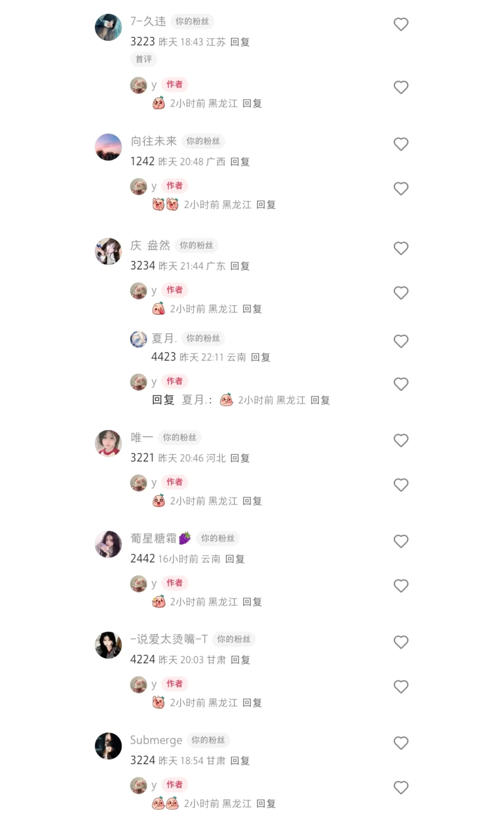Like author y's reply under Submerge
This screenshot has height=822, width=504.
[x=401, y=787]
